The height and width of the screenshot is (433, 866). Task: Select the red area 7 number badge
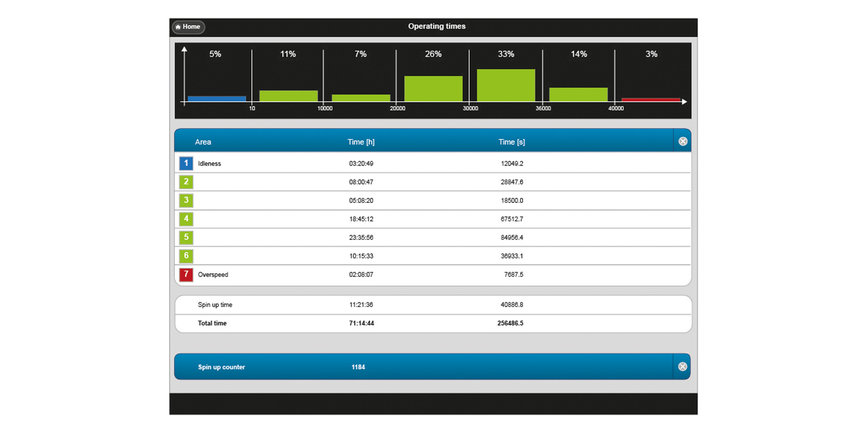pyautogui.click(x=186, y=274)
